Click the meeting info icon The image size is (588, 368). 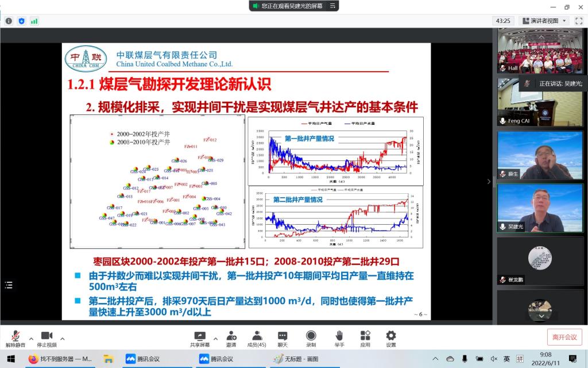pos(9,21)
